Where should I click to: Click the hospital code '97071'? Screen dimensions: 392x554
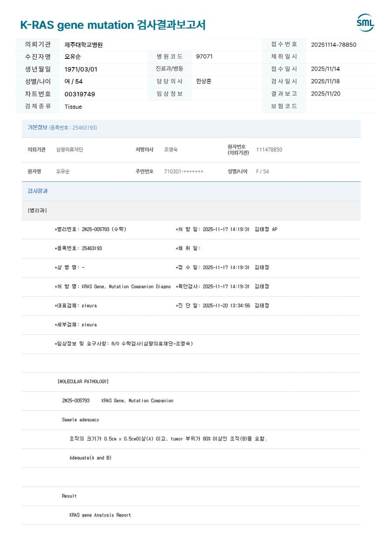[x=204, y=57]
